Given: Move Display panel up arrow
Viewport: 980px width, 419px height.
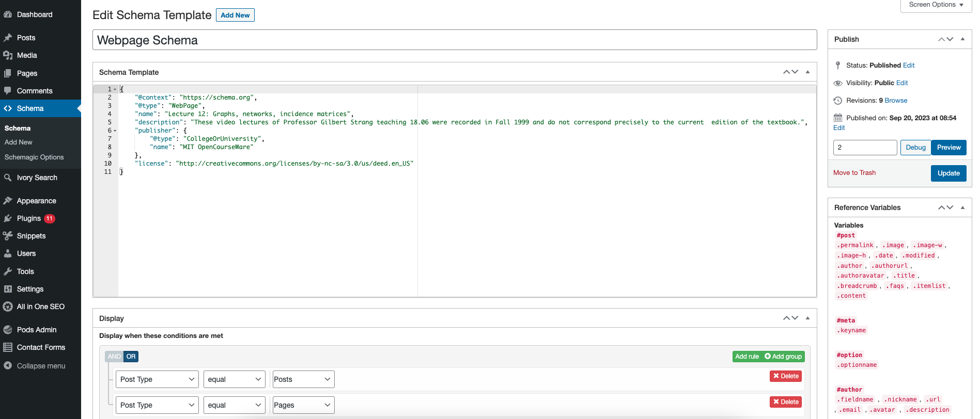Looking at the screenshot, I should tap(786, 318).
